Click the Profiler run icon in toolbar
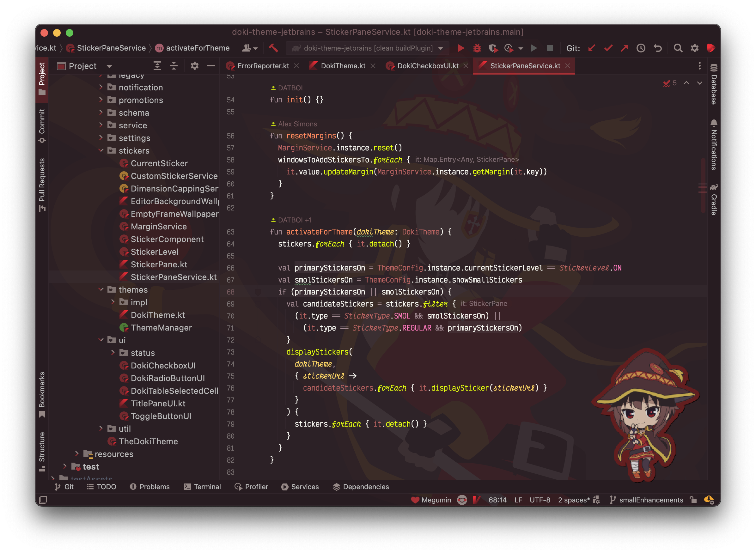 pos(509,48)
